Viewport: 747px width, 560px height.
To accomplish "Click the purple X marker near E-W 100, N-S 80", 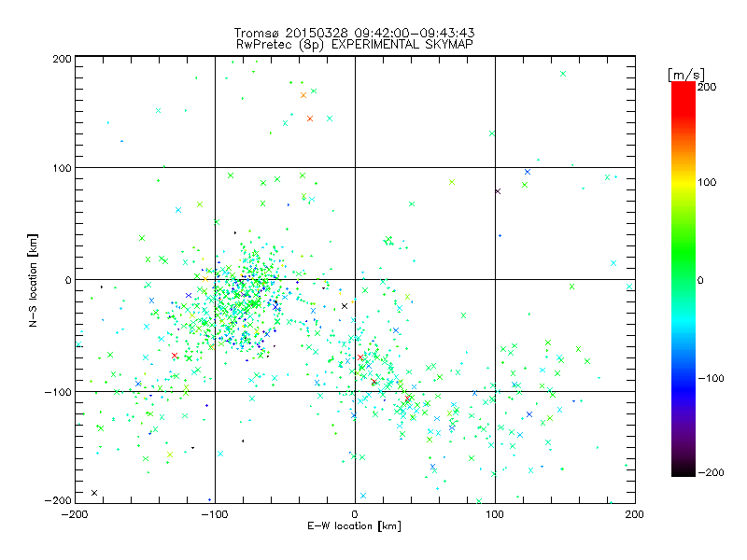I will 498,191.
